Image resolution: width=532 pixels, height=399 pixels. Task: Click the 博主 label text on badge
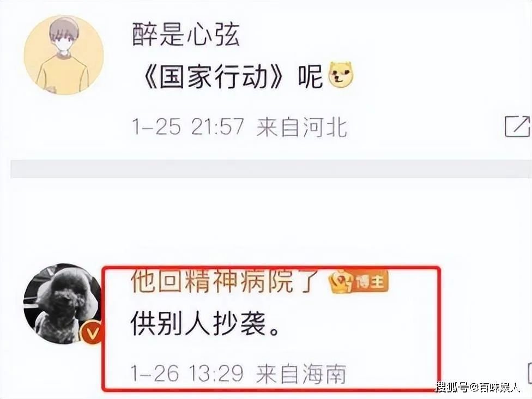point(371,282)
